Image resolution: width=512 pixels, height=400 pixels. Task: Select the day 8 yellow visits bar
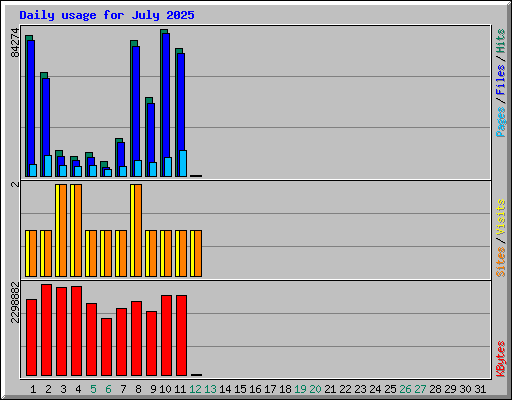(132, 230)
